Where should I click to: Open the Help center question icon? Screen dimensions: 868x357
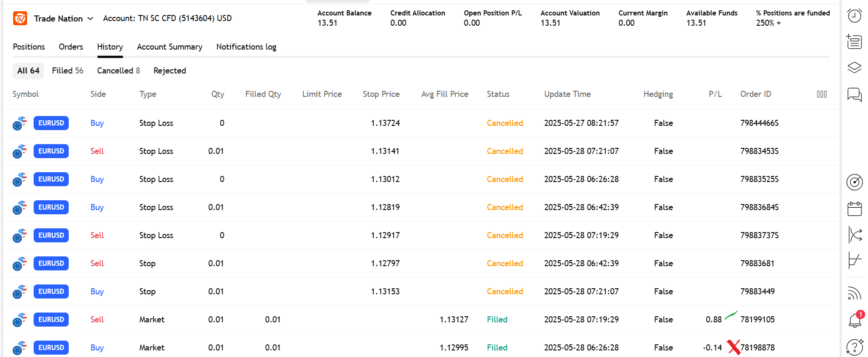click(854, 347)
